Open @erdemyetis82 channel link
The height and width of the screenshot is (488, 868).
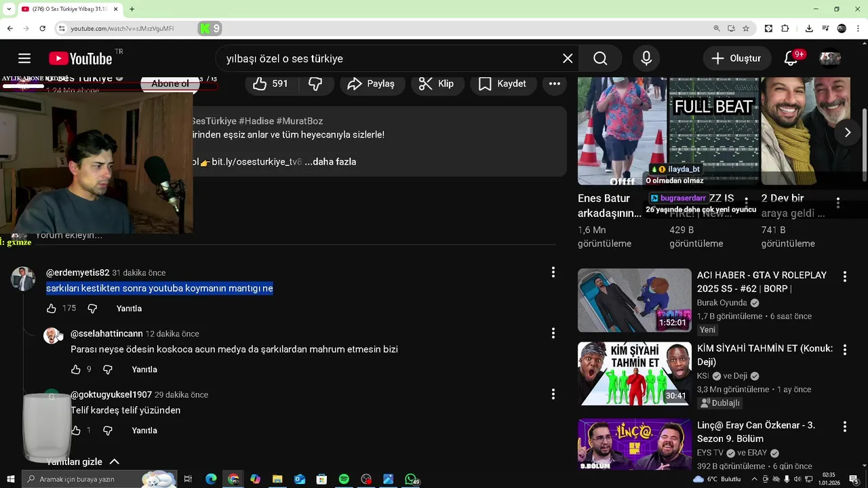click(77, 272)
